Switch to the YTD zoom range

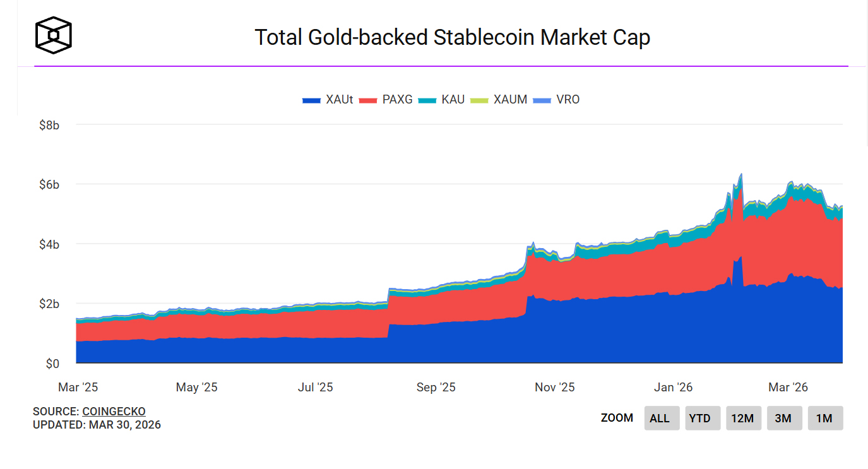click(703, 418)
